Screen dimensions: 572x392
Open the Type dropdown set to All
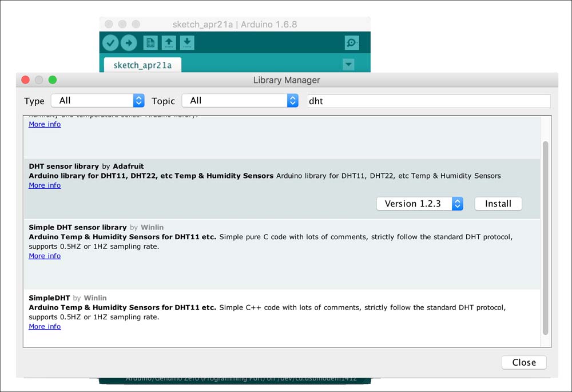(98, 100)
